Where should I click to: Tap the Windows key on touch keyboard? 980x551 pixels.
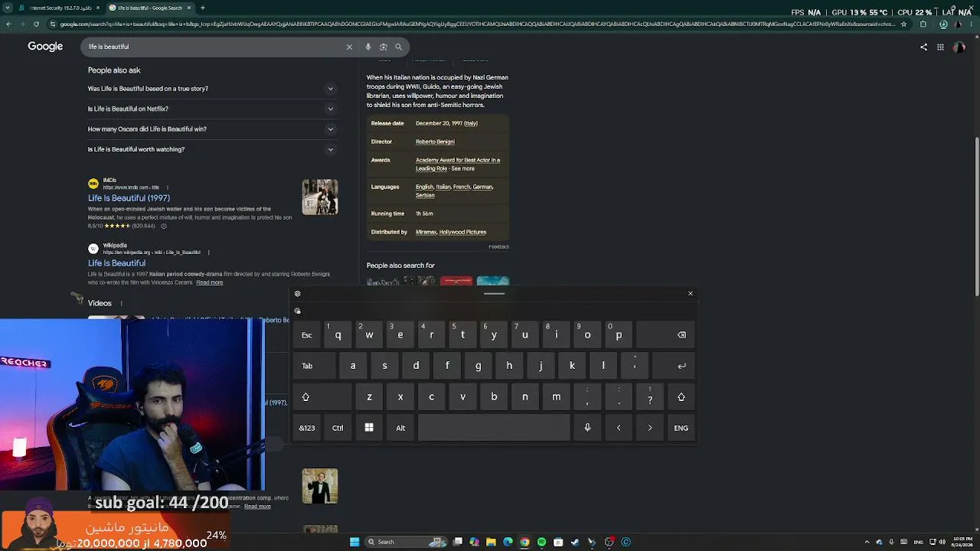click(369, 428)
